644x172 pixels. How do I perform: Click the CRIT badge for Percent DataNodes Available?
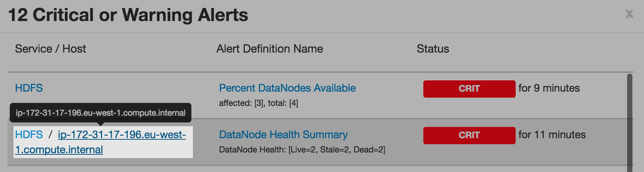469,89
